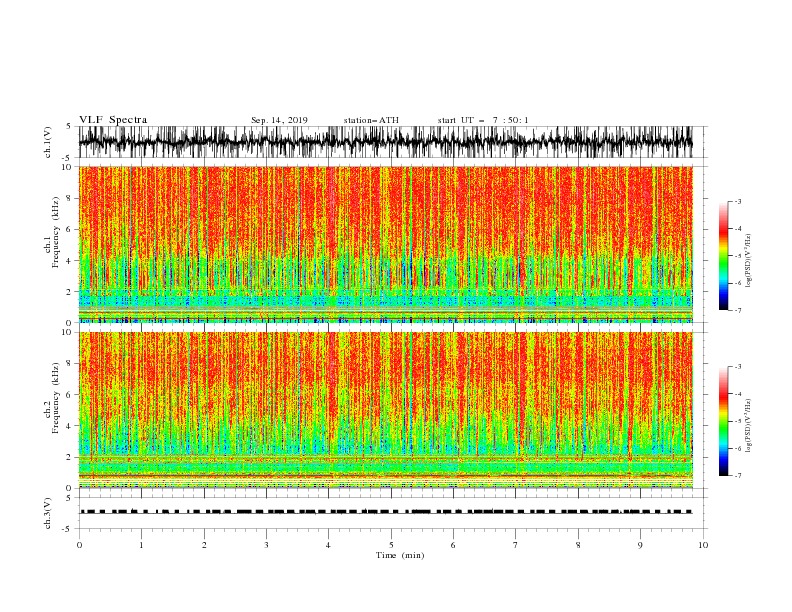
Task: Select the ch.2 "Frequency (kHz)" axis label
Action: pos(56,398)
